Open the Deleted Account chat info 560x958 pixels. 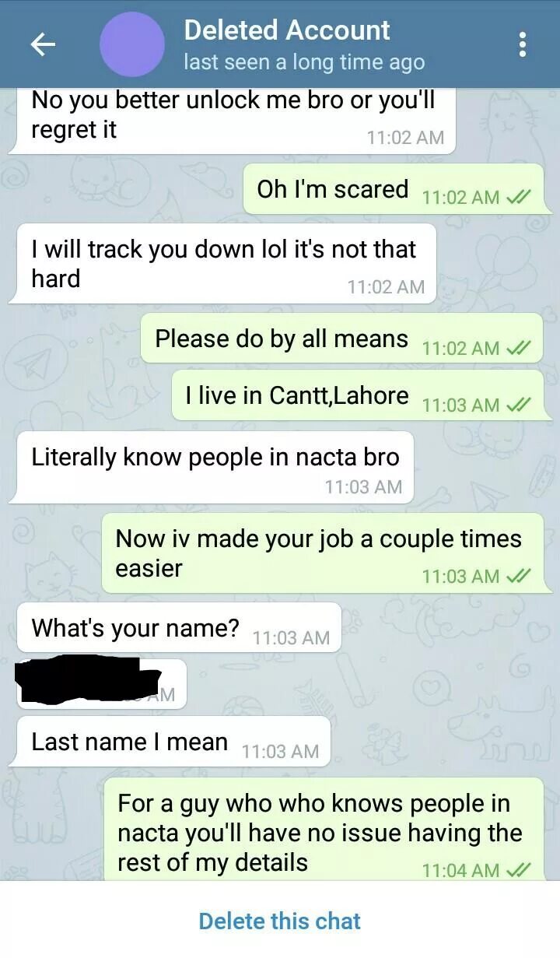[x=287, y=30]
